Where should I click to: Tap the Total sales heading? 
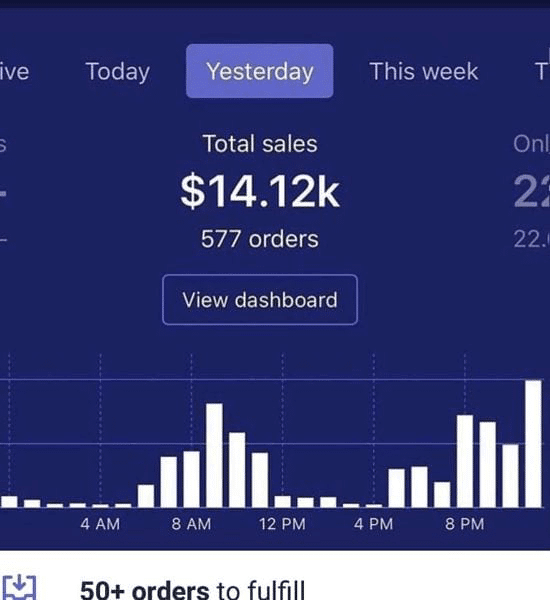tap(260, 144)
